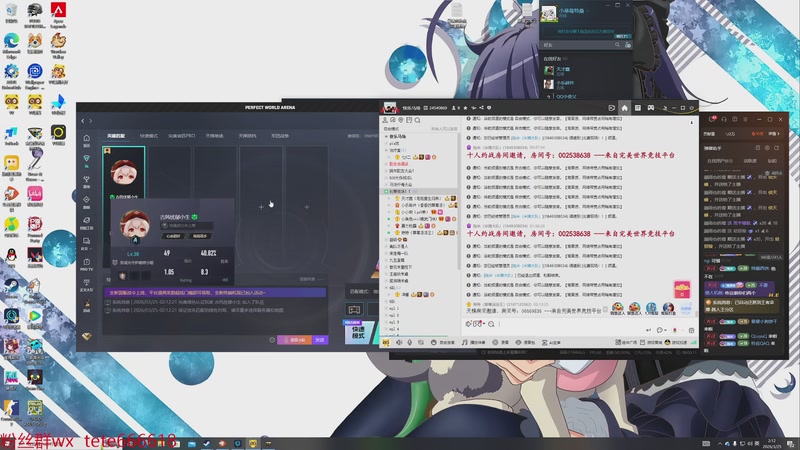The image size is (800, 450).
Task: Click the settings gear icon in the danmaku assistant panel
Action: [x=767, y=148]
